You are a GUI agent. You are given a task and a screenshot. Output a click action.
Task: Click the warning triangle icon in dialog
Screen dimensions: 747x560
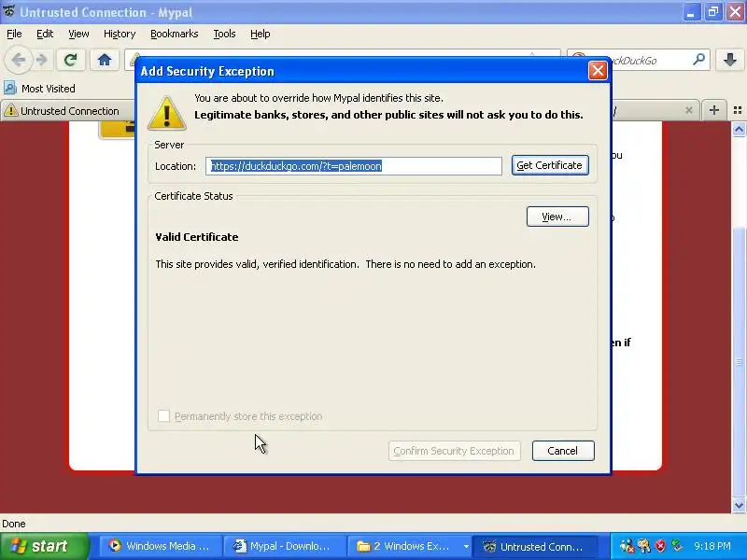click(x=167, y=113)
